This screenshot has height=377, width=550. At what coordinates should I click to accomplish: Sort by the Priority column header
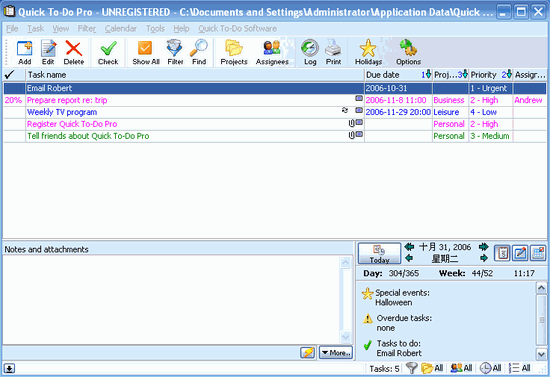click(x=491, y=75)
